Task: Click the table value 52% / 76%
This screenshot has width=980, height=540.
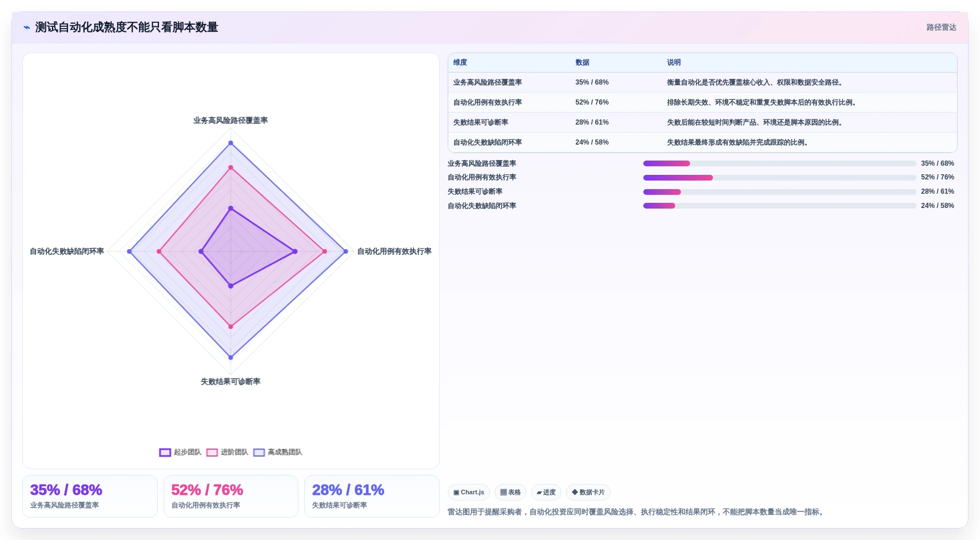Action: coord(592,103)
